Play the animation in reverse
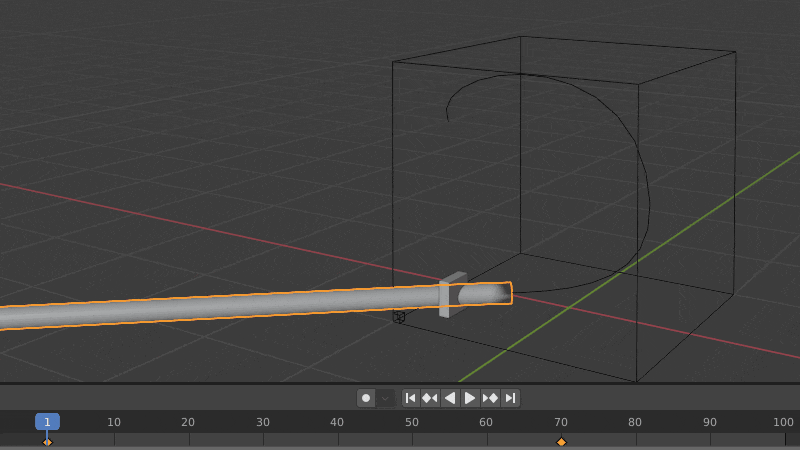 [449, 398]
